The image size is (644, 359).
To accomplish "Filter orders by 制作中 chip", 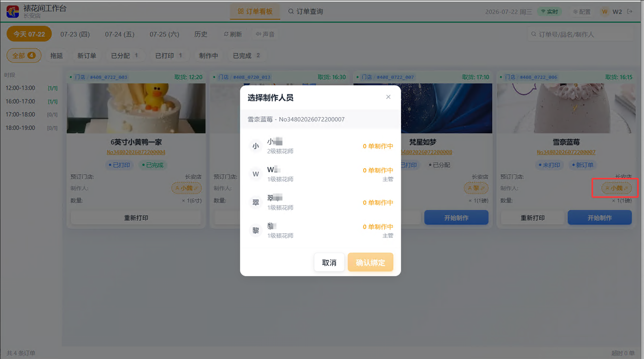I will coord(209,55).
